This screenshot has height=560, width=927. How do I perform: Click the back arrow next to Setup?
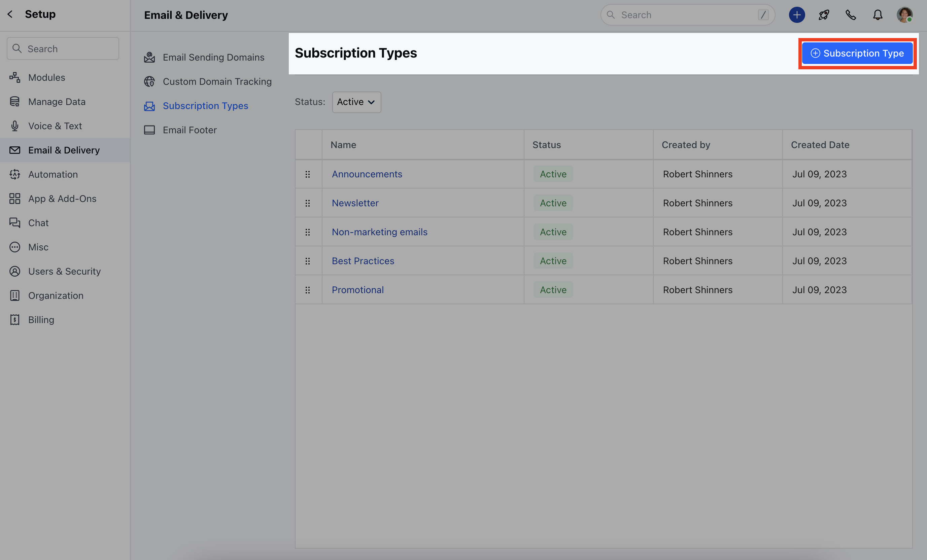10,14
